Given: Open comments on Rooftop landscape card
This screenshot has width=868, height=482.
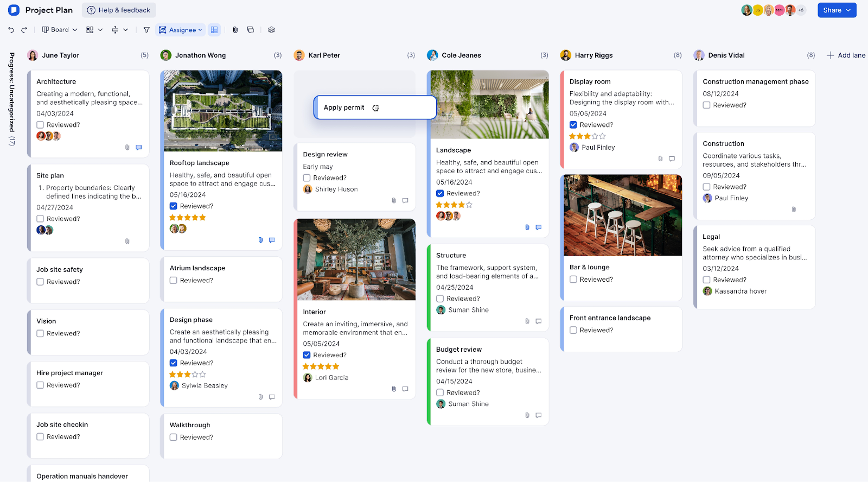Looking at the screenshot, I should coord(272,240).
